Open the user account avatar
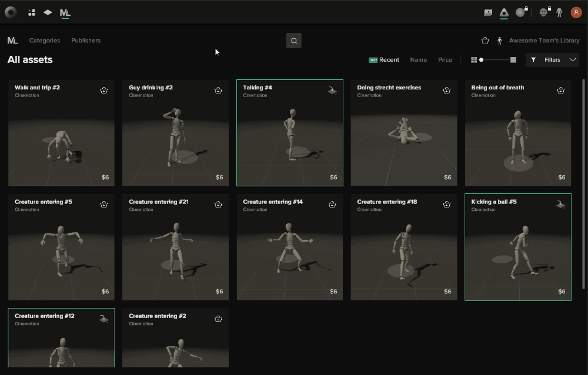588x375 pixels. (x=576, y=12)
